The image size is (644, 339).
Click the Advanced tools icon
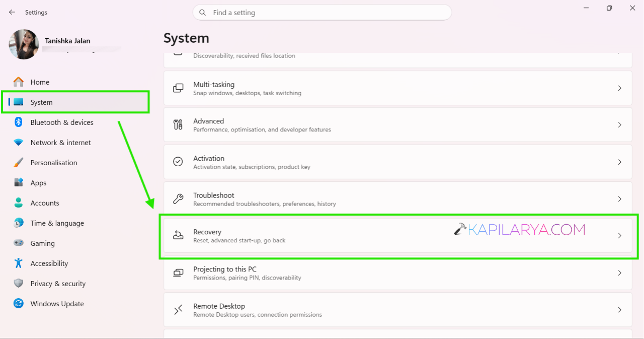[178, 125]
